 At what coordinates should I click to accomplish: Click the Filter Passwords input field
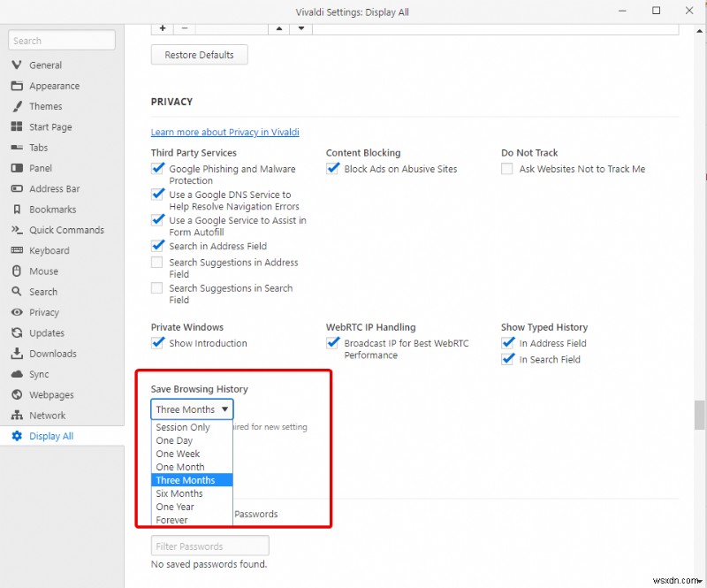point(209,546)
